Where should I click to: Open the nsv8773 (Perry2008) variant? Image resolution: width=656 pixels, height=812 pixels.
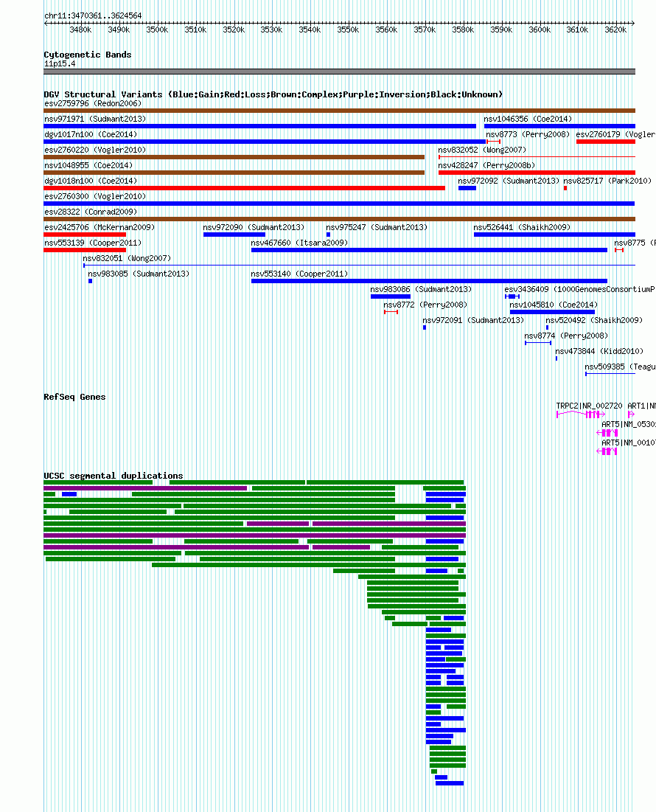pyautogui.click(x=528, y=135)
